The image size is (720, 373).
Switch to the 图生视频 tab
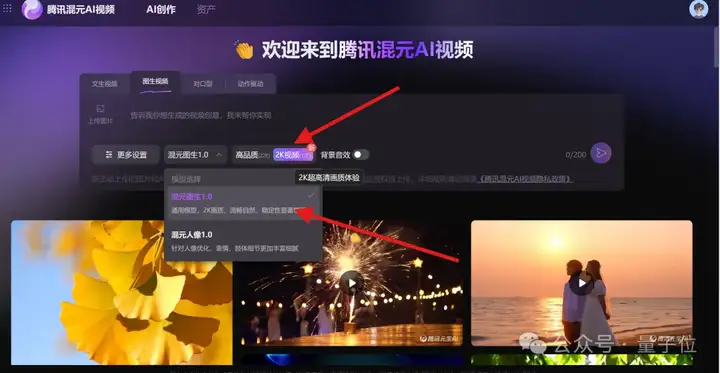pos(155,82)
